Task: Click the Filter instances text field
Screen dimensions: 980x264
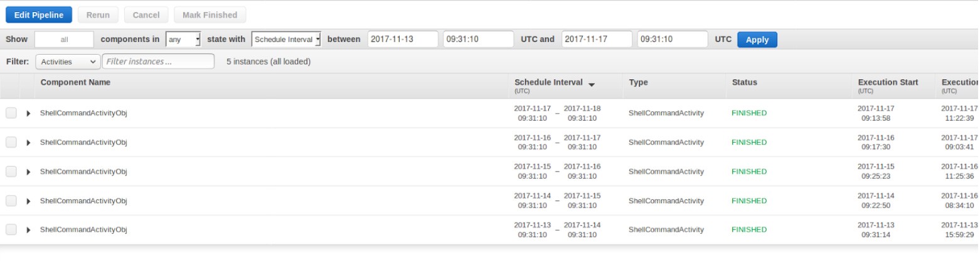Action: pos(158,62)
